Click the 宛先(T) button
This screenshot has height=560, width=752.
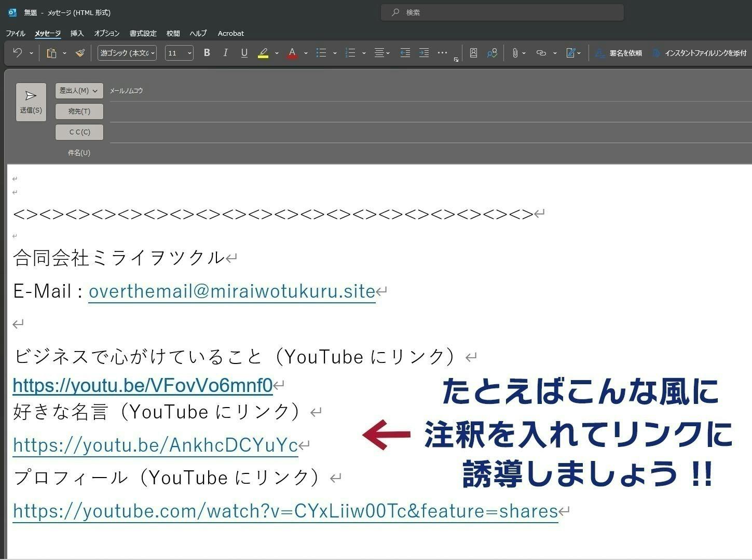coord(79,111)
